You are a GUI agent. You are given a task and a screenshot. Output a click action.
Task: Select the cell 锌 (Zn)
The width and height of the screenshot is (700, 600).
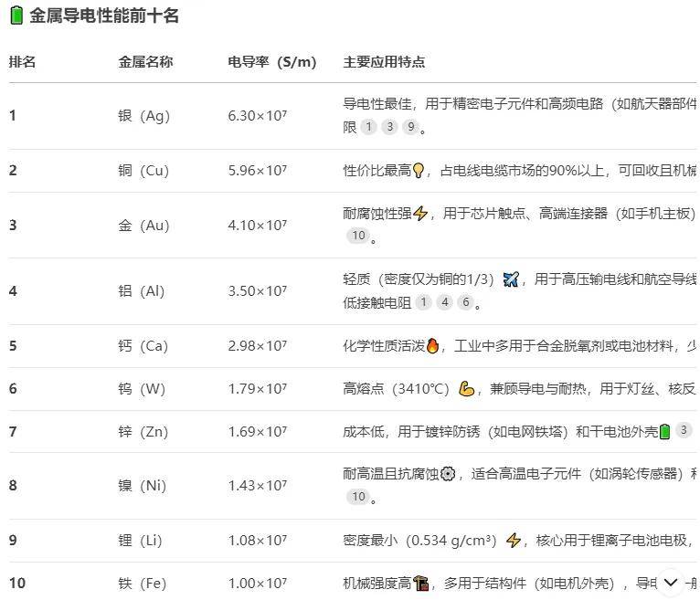point(143,432)
